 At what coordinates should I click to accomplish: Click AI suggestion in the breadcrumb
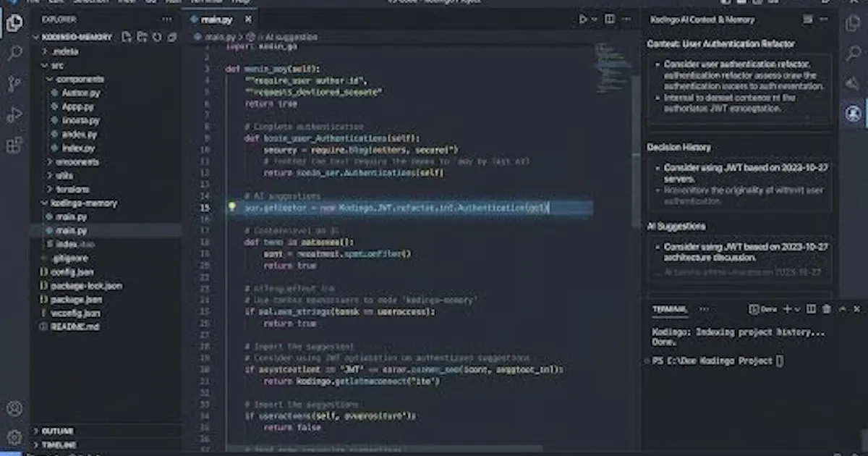[x=291, y=36]
